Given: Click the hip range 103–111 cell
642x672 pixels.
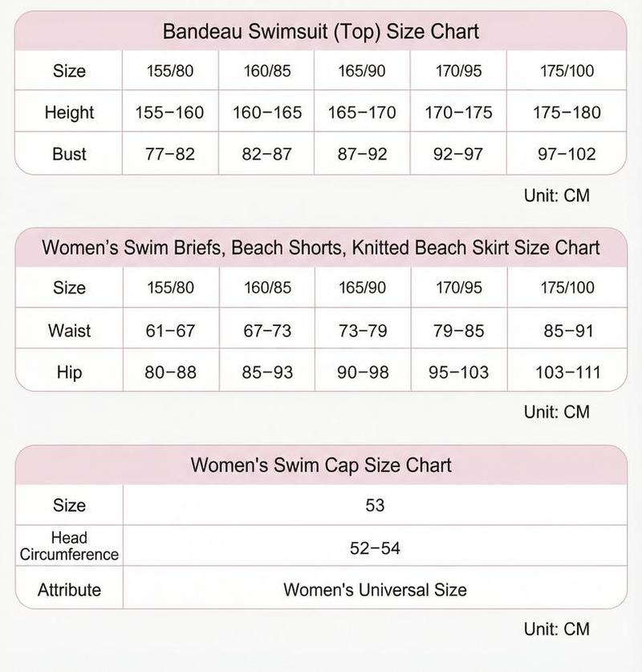Looking at the screenshot, I should (568, 373).
